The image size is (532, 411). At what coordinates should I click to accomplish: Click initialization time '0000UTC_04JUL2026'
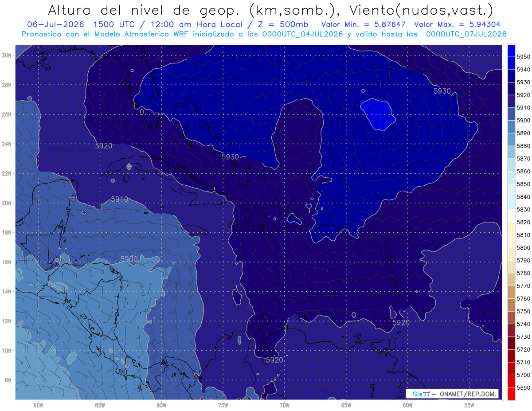[x=302, y=34]
